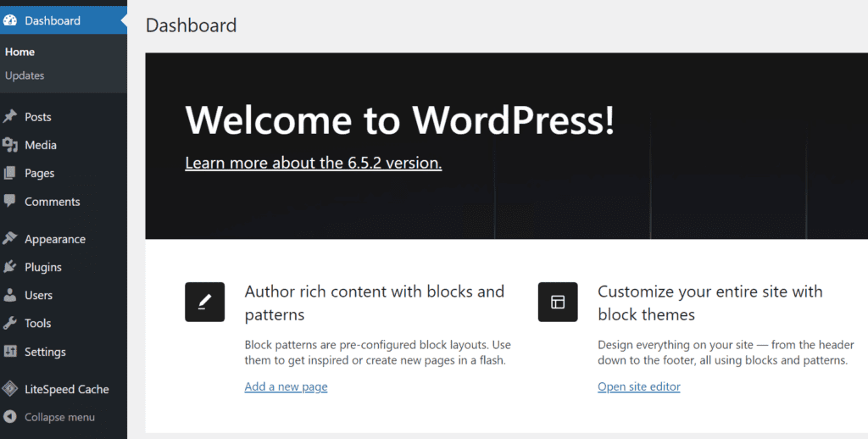Click the Settings sliders icon
Image resolution: width=868 pixels, height=439 pixels.
(x=10, y=352)
